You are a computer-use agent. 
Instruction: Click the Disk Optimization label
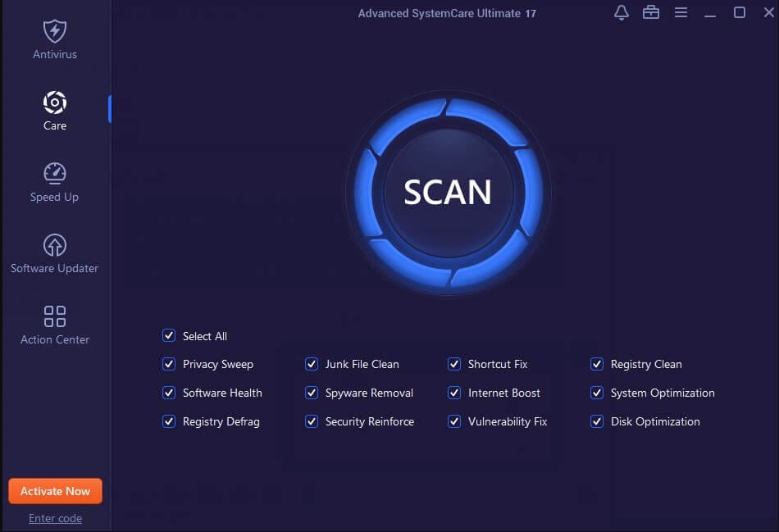655,422
